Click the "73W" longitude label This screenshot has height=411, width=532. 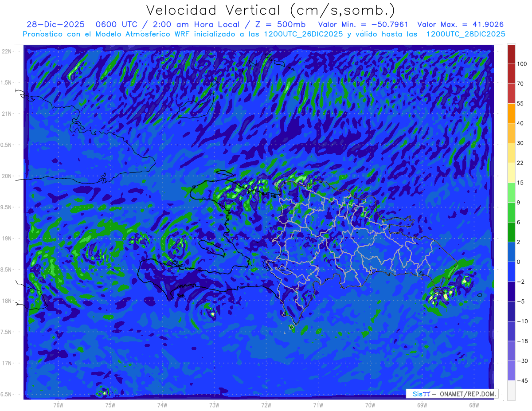(214, 405)
